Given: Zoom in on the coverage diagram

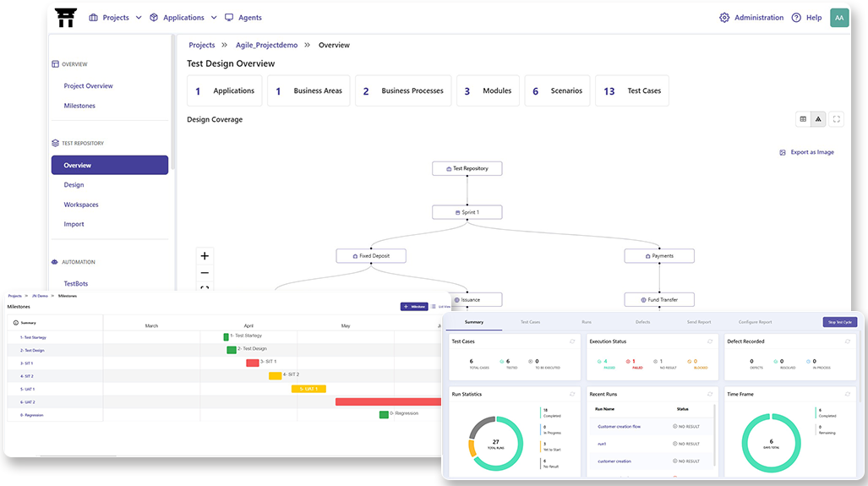Looking at the screenshot, I should (204, 256).
